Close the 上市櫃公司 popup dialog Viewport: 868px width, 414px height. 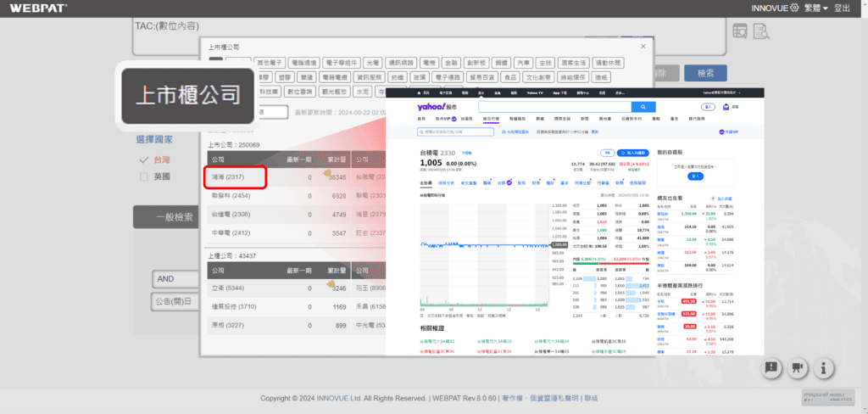pyautogui.click(x=643, y=48)
